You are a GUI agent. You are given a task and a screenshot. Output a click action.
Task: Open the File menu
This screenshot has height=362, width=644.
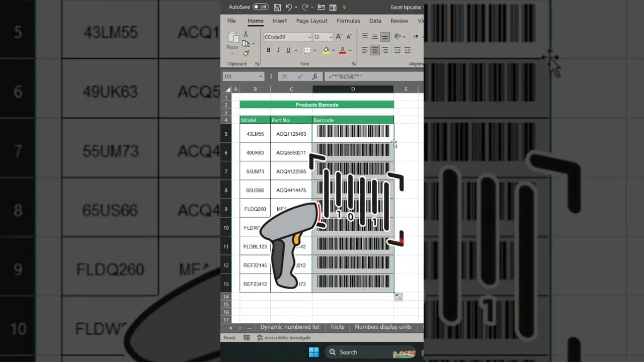231,21
